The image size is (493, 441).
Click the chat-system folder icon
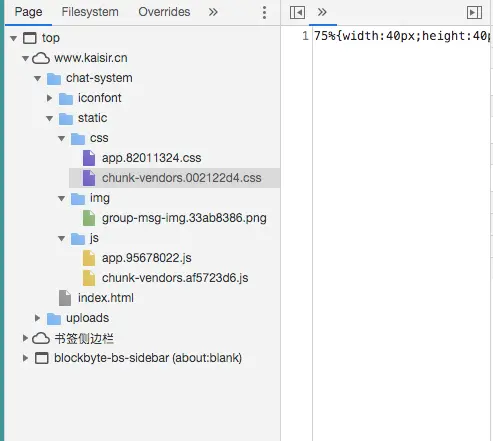coord(54,78)
